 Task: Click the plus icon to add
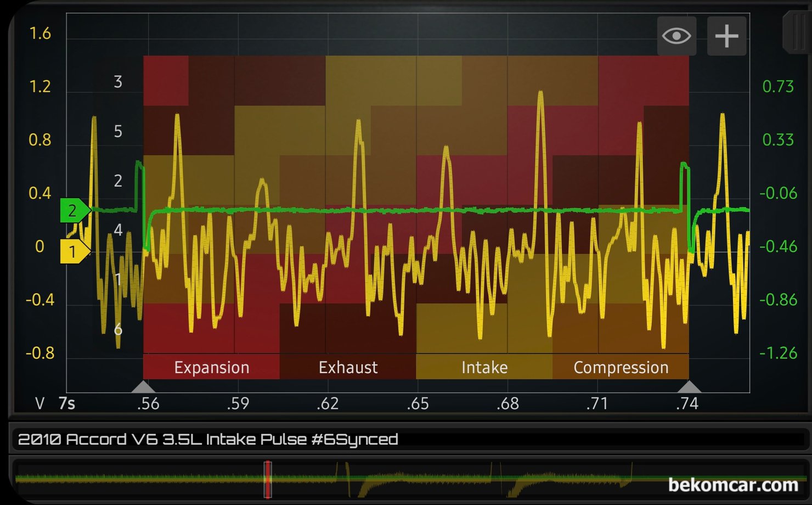point(726,36)
